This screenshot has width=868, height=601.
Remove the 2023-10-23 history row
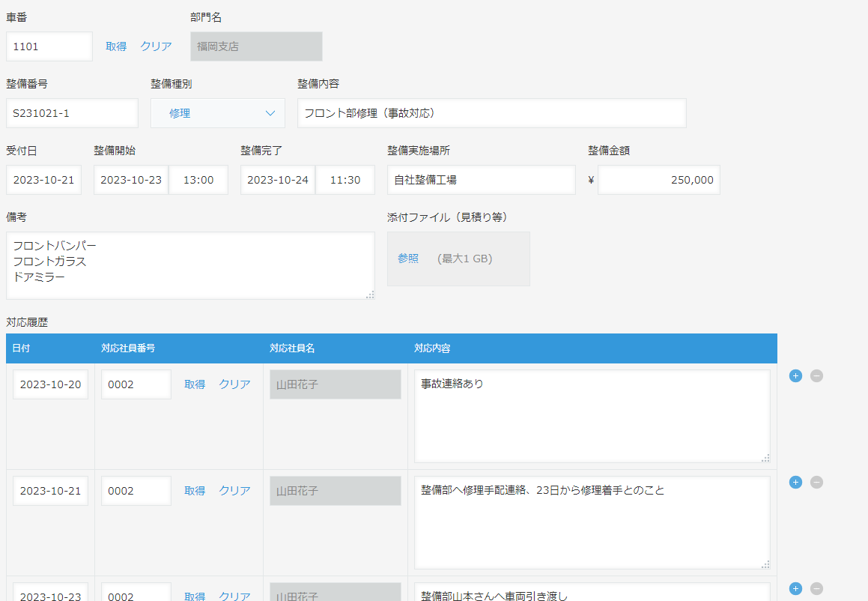click(816, 589)
